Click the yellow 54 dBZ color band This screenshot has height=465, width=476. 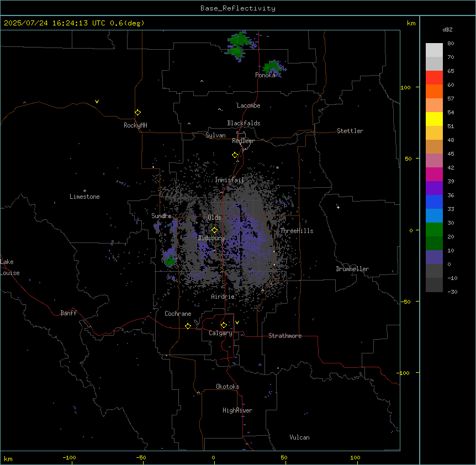(x=434, y=119)
